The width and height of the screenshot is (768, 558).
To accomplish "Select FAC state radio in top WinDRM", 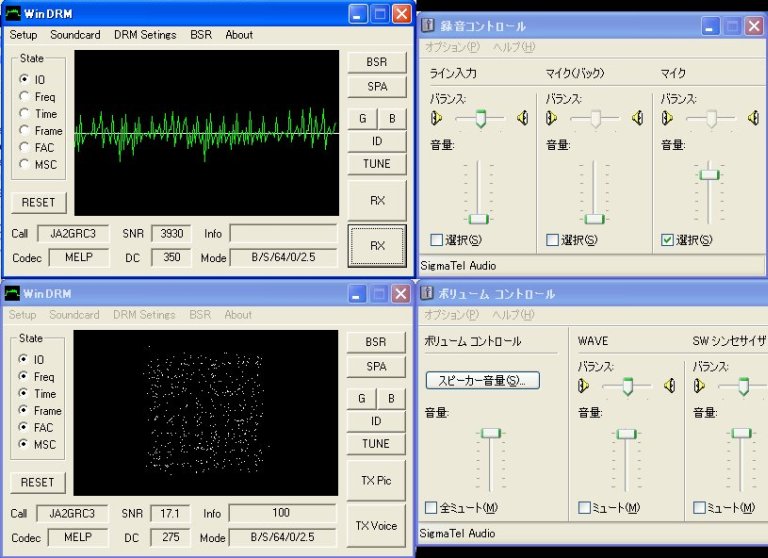I will [24, 147].
